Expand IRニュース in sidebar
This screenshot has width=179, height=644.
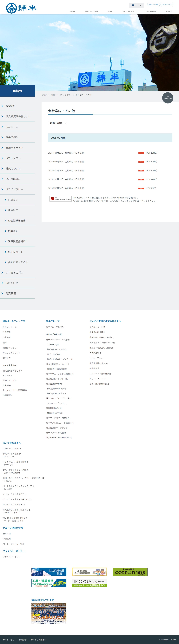tap(17, 127)
